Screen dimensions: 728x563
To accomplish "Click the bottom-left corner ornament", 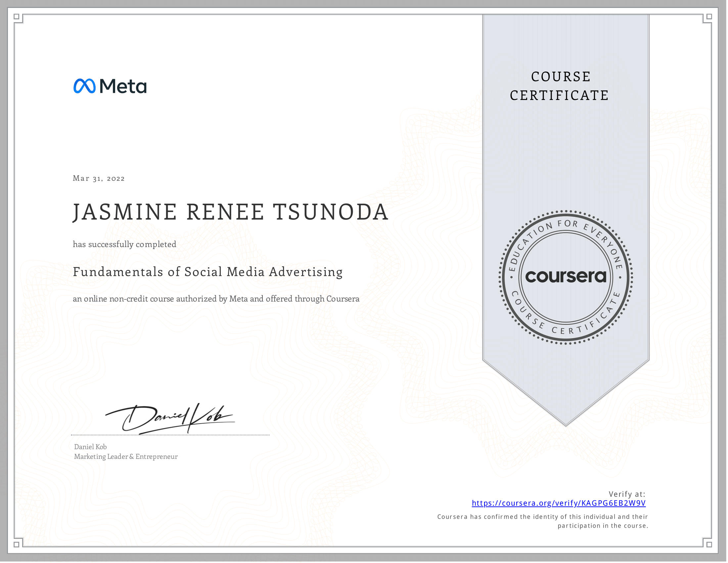I will (17, 544).
